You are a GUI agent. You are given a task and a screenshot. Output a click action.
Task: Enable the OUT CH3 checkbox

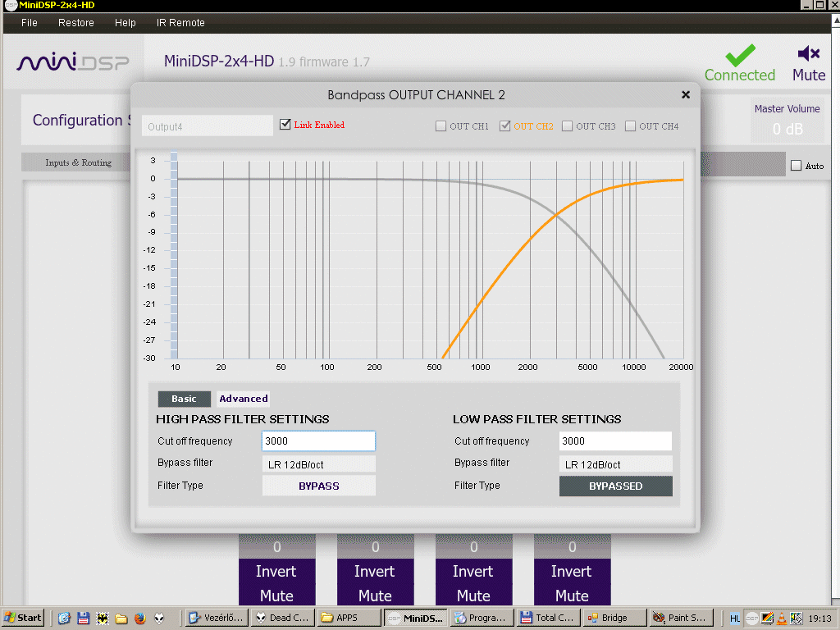coord(567,126)
